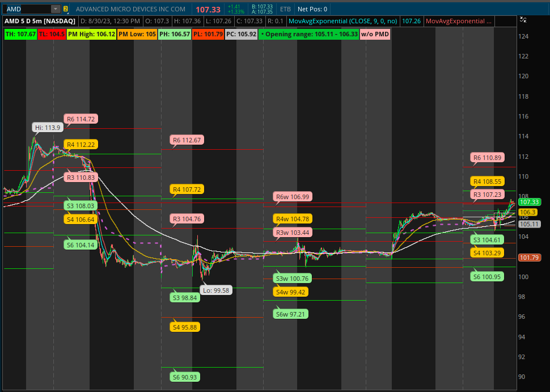Click the Net Pos: 0 label

pyautogui.click(x=312, y=9)
